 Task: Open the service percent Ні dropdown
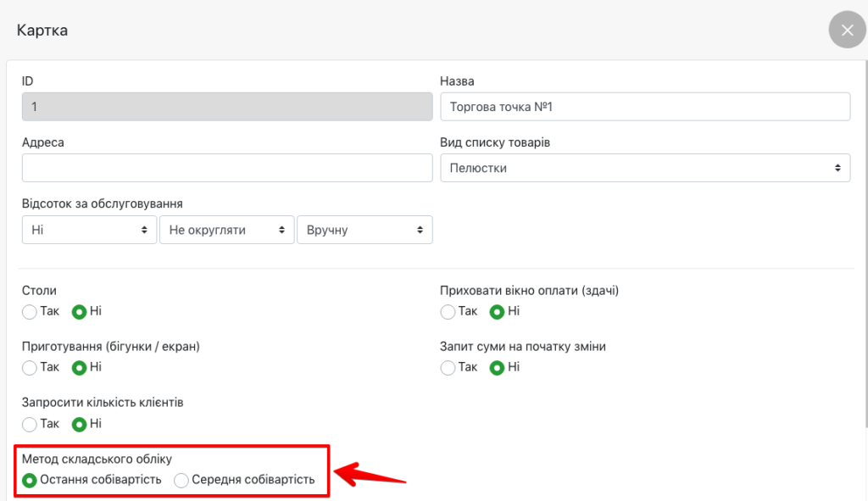point(89,230)
